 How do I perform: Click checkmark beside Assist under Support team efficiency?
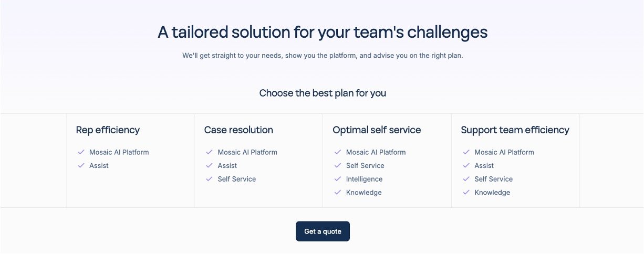coord(466,165)
